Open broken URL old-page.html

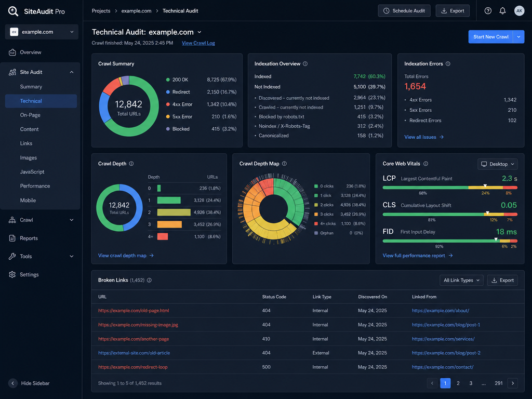pos(134,311)
